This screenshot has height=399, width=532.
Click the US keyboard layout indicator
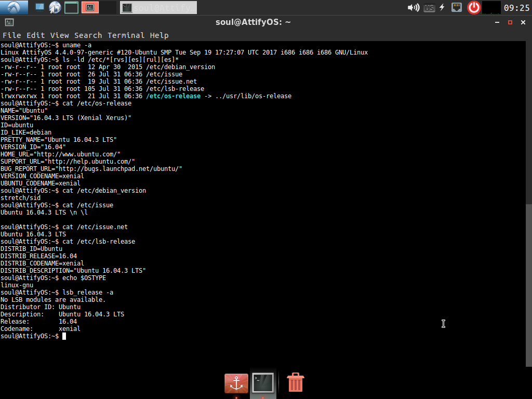[x=429, y=8]
